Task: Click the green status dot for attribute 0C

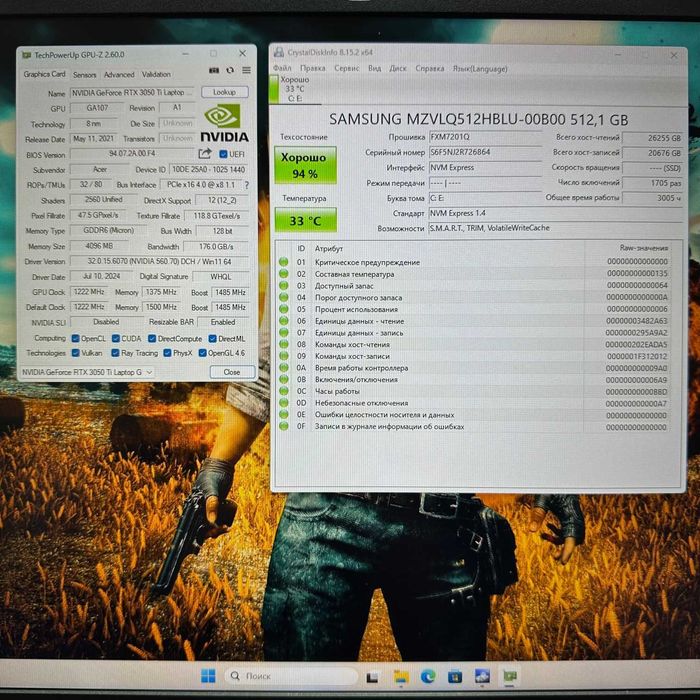Action: pyautogui.click(x=283, y=391)
